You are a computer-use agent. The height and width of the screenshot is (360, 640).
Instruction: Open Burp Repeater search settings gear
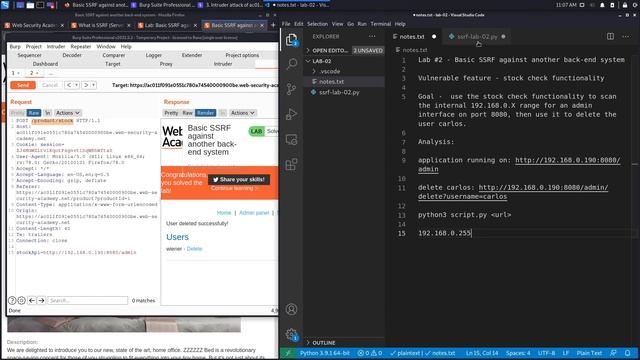[22, 300]
